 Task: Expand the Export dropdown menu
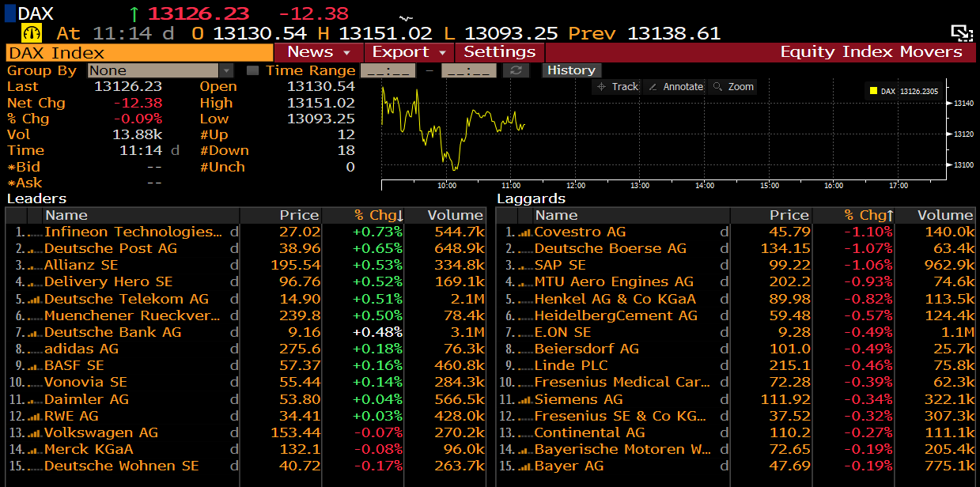point(409,52)
